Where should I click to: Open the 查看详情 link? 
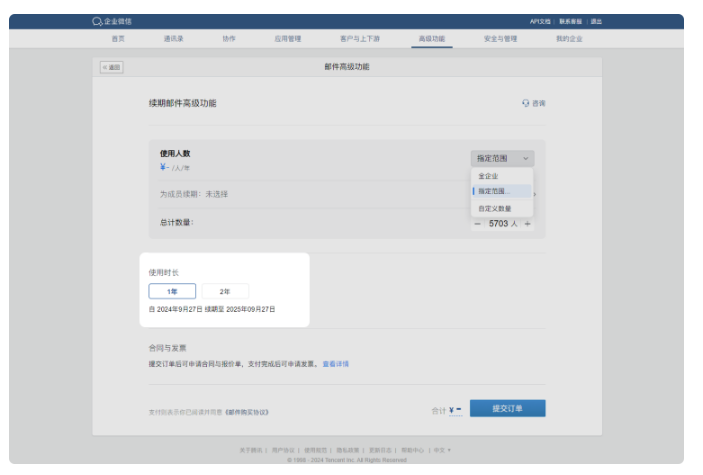coord(336,364)
